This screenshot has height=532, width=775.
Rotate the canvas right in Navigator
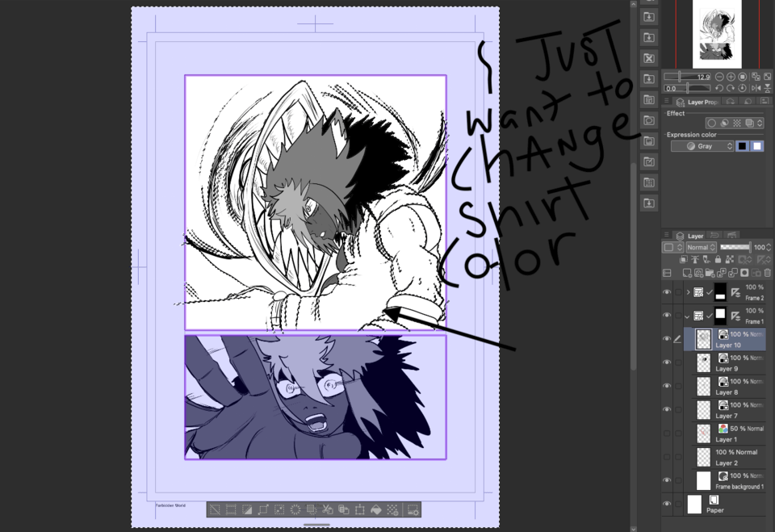coord(731,88)
